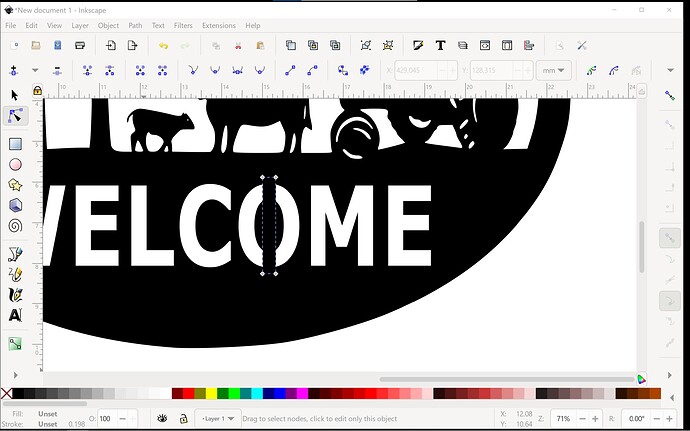Click the Join selected nodes icon

[x=88, y=70]
